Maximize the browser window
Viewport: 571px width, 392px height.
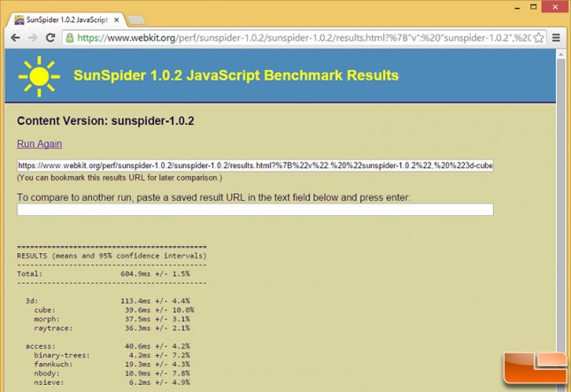pyautogui.click(x=534, y=7)
